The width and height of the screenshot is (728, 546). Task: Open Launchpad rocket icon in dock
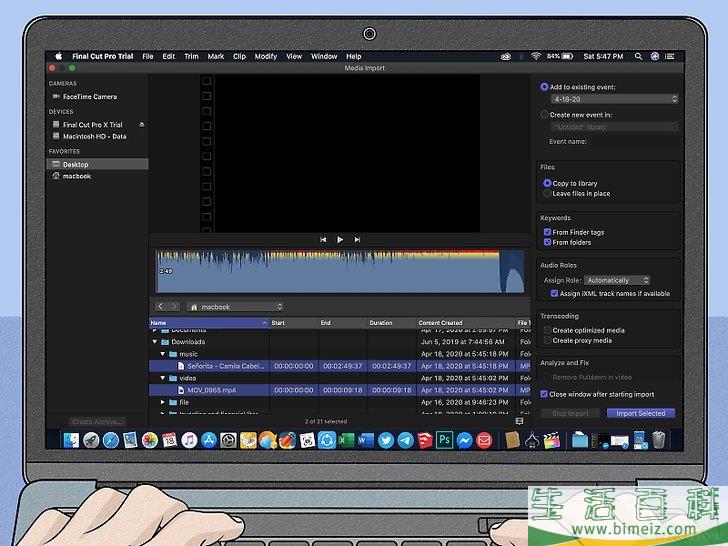[x=91, y=440]
